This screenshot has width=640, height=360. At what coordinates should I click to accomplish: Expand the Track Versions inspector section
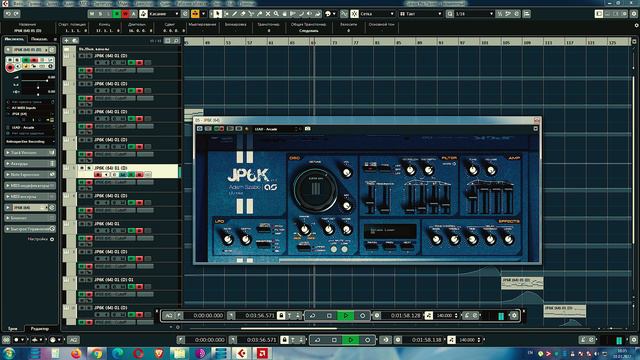(x=30, y=153)
